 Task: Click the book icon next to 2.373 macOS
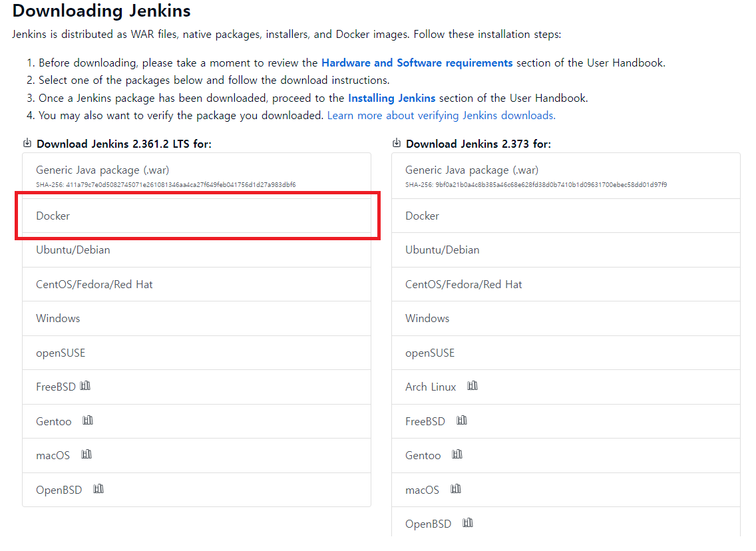tap(456, 489)
